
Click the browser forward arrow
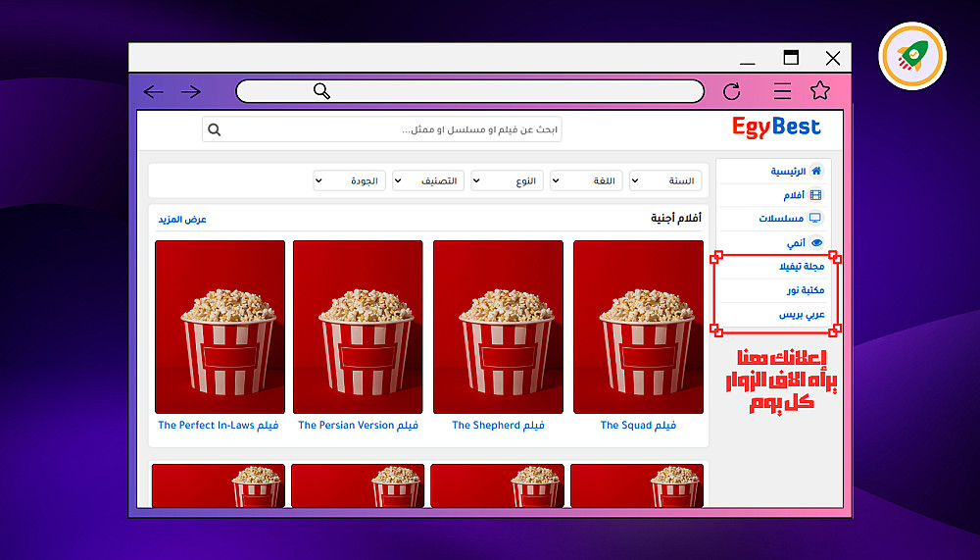coord(191,92)
